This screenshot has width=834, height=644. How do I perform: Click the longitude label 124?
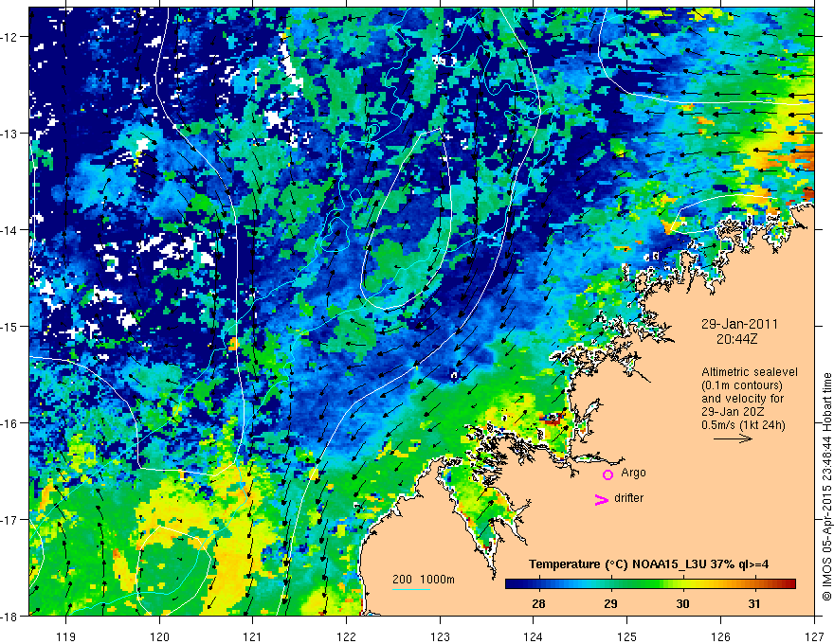tap(534, 636)
